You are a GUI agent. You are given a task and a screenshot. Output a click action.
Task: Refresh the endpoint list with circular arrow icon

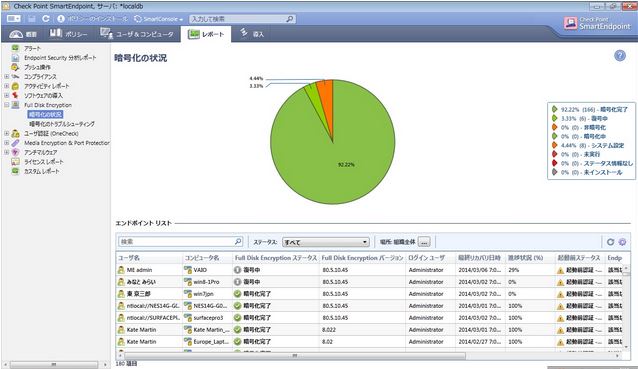[610, 242]
